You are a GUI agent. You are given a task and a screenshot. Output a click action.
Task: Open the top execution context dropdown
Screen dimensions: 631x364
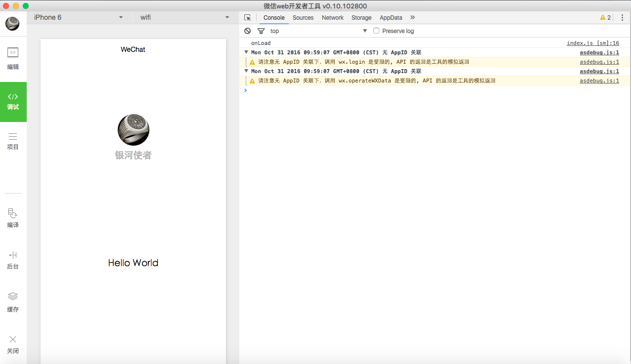[x=318, y=31]
